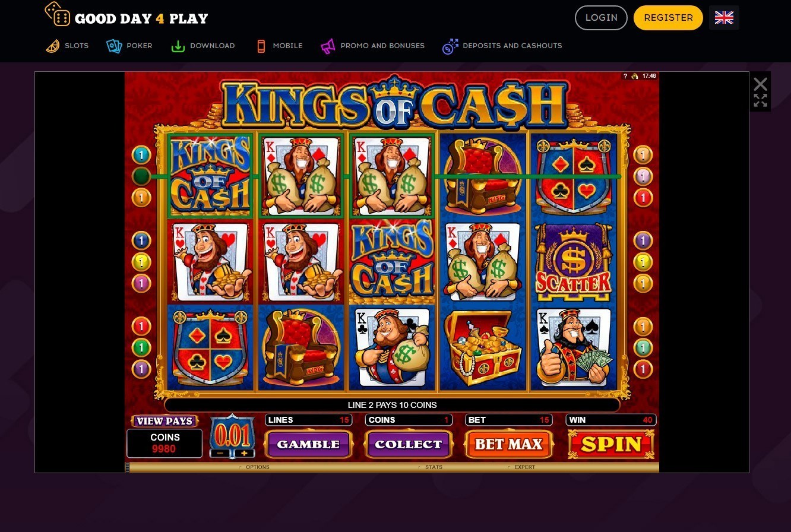Toggle the game sound speaker icon

point(635,76)
